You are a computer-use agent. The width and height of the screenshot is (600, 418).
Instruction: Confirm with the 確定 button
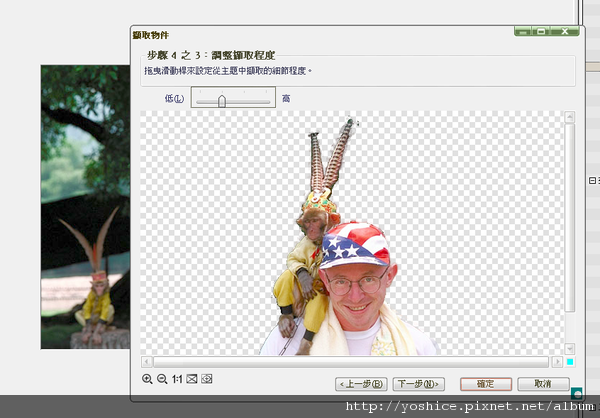point(486,384)
